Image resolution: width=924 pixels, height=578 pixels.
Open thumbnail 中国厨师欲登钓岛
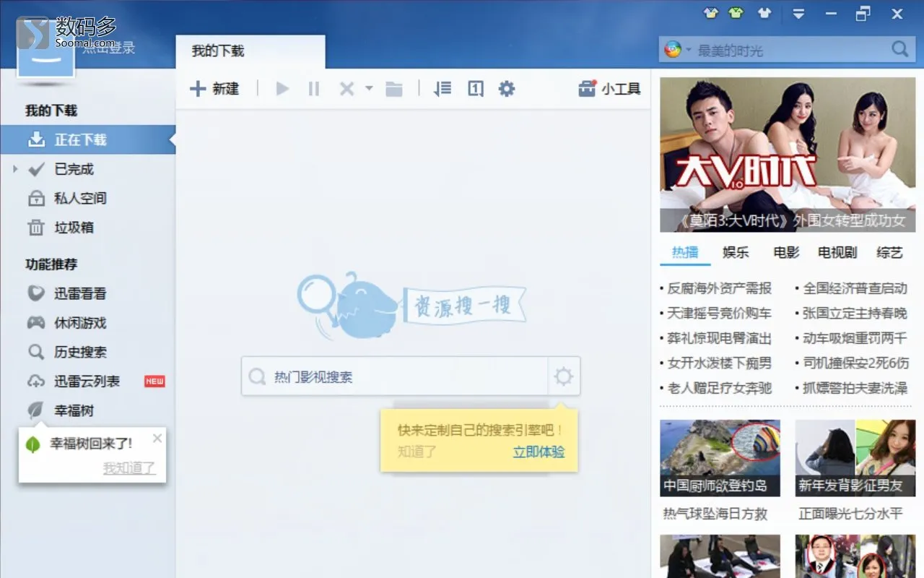coord(720,458)
